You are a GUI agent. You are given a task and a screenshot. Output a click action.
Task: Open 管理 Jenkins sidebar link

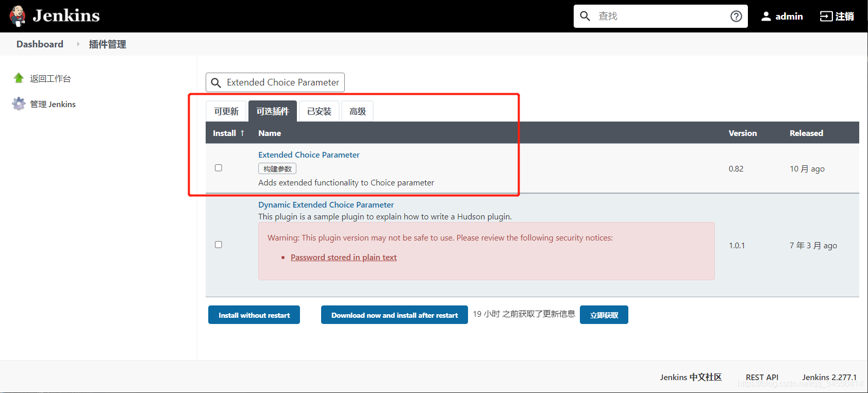coord(53,104)
